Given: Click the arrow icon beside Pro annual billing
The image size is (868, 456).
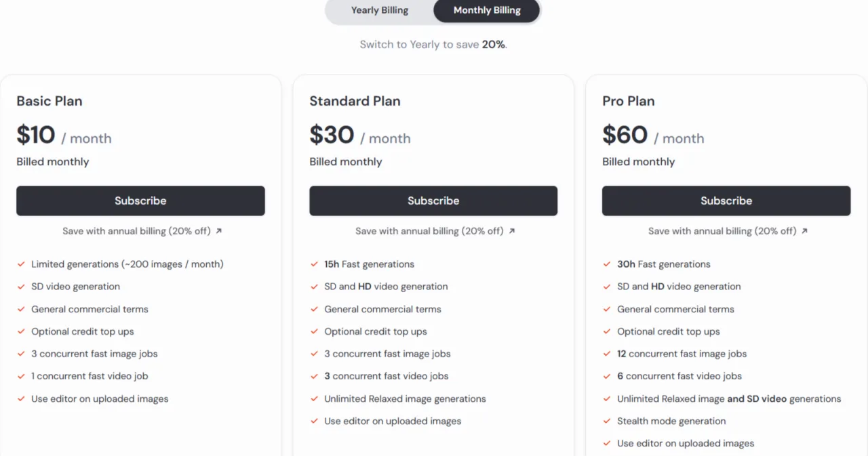Looking at the screenshot, I should [805, 231].
